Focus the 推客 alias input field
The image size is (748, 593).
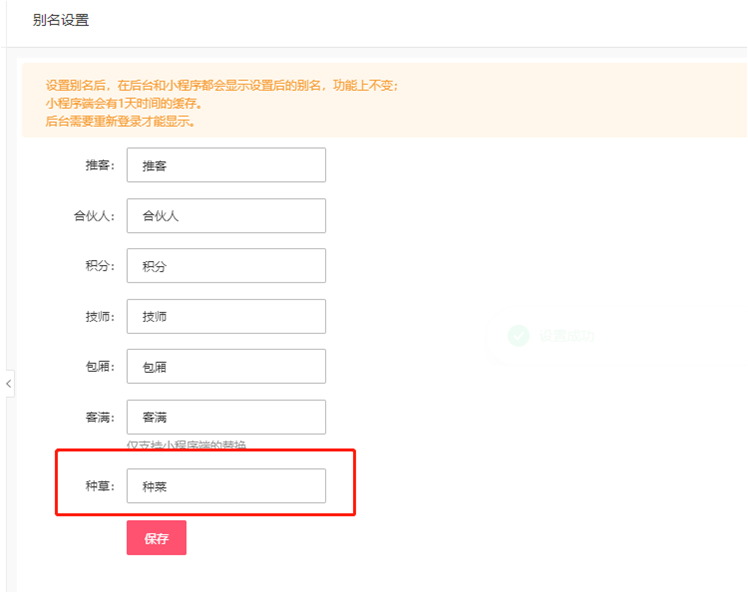[226, 165]
